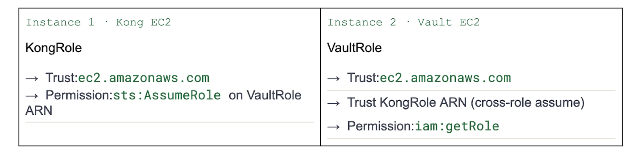Click ec2.amazonaws.com under VaultRole
The image size is (644, 158).
[445, 78]
